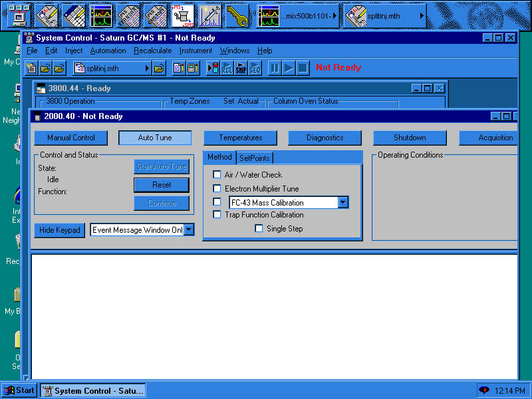Maximize the 3800.44 - Ready window
532x399 pixels.
coord(427,88)
